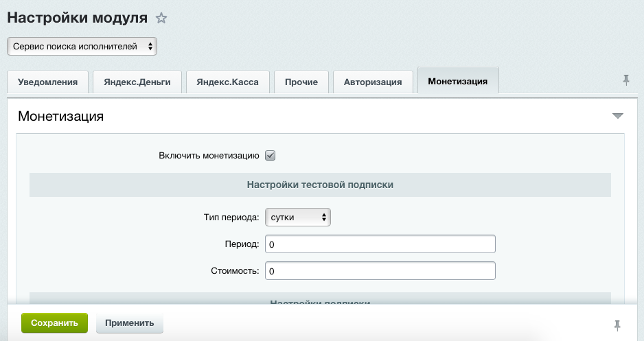Toggle the Включить монетизацию checkbox
The image size is (644, 341).
(271, 156)
